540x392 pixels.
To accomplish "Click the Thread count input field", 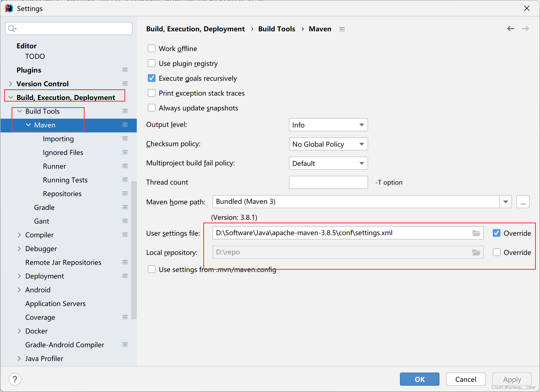I will (x=328, y=182).
